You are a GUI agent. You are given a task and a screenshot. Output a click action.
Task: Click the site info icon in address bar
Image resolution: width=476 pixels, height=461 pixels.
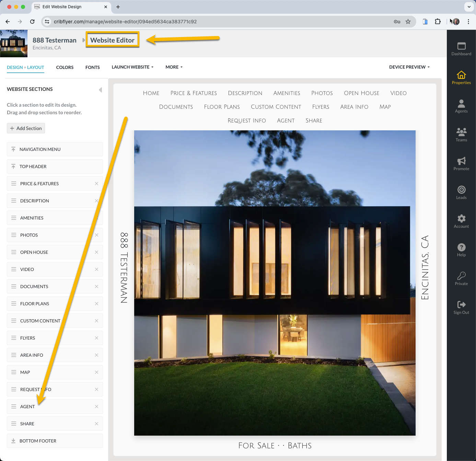click(x=47, y=22)
